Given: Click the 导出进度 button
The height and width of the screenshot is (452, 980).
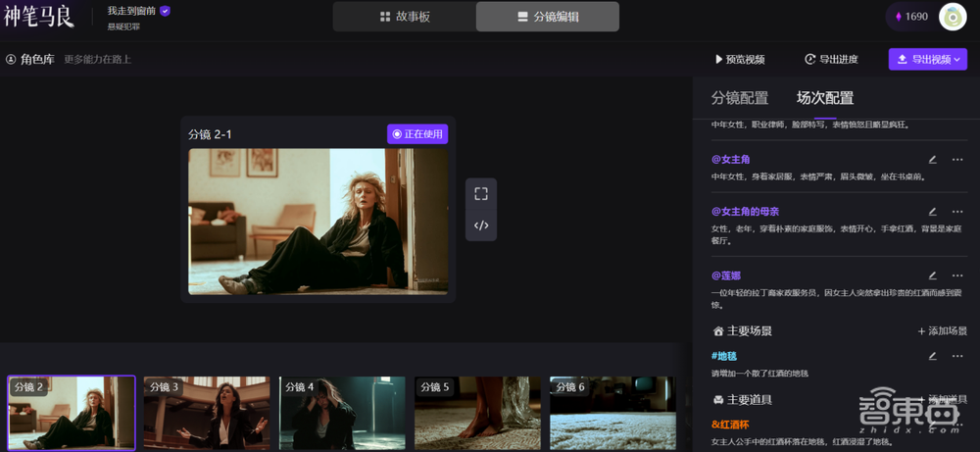Looking at the screenshot, I should click(831, 60).
